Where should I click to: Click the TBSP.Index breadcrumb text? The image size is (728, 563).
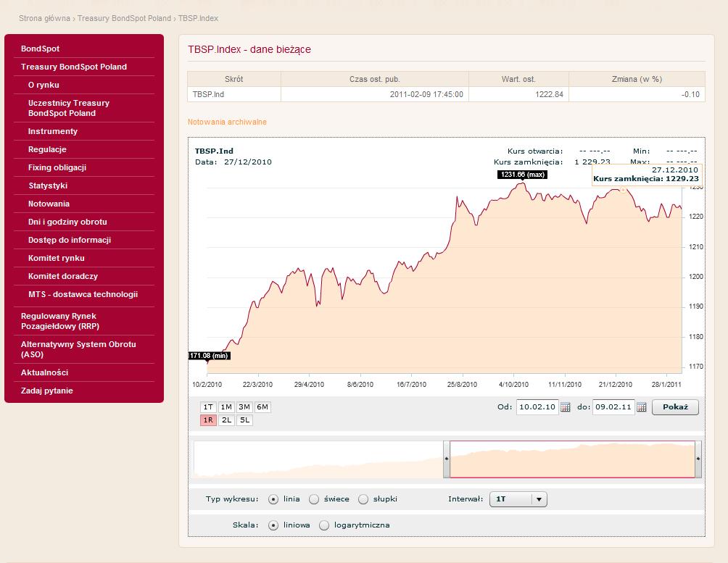point(198,19)
